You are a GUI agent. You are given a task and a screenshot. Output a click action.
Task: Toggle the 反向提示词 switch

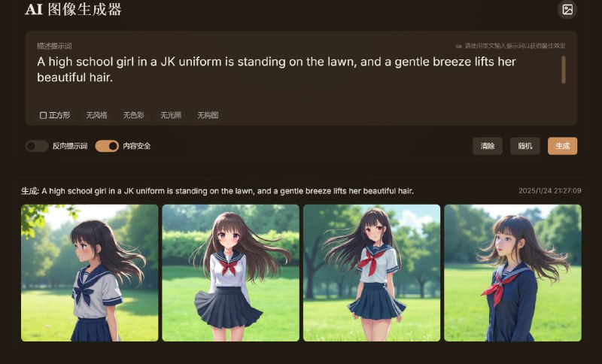coord(36,146)
